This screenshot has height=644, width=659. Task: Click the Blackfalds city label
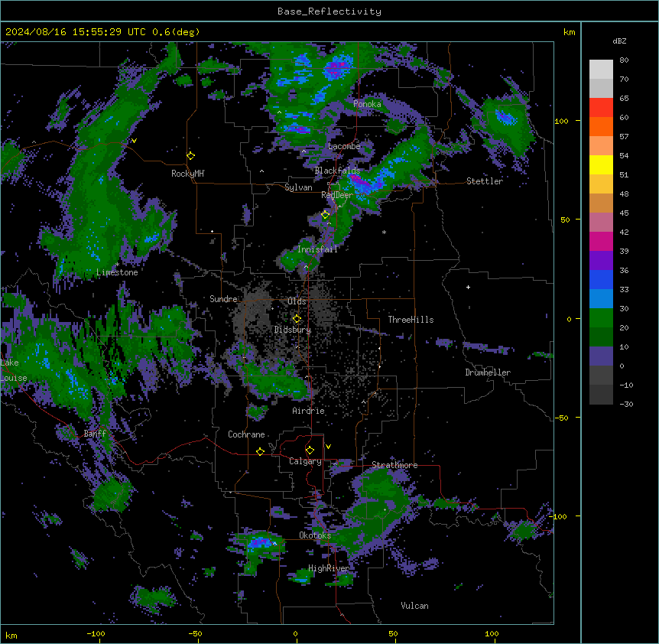[337, 171]
